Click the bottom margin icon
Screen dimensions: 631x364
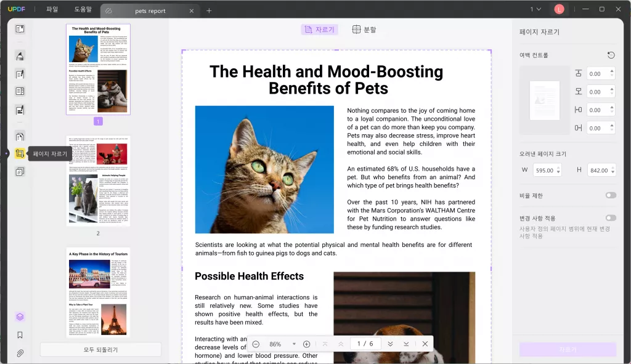pos(578,91)
